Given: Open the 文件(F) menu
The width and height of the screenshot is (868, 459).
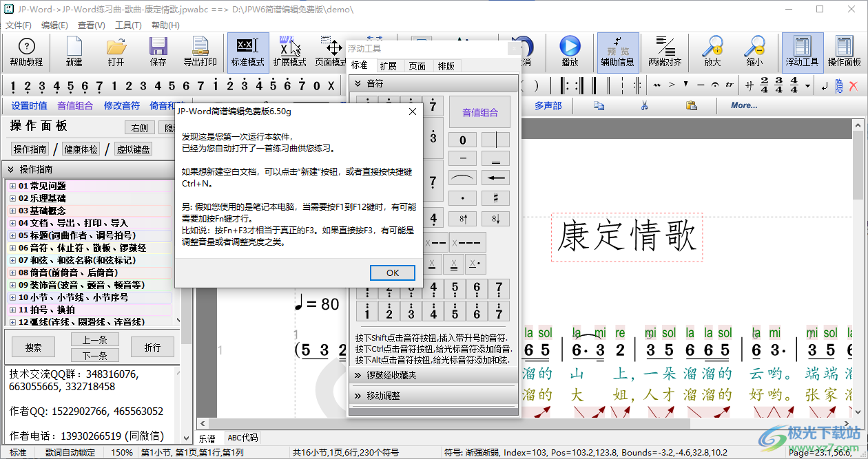Looking at the screenshot, I should (x=19, y=25).
